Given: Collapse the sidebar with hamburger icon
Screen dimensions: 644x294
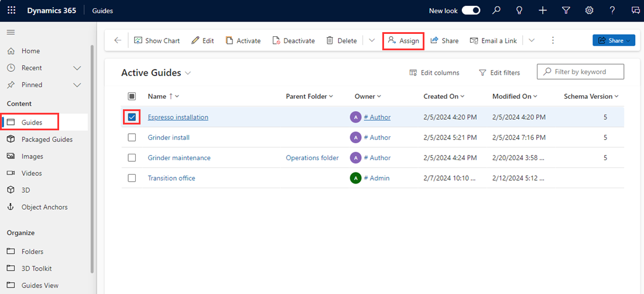Looking at the screenshot, I should tap(11, 32).
